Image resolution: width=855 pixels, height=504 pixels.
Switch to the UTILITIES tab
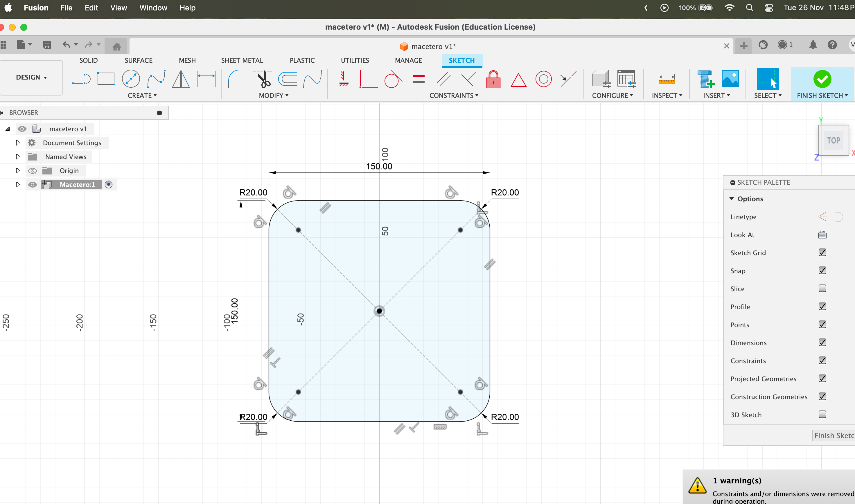pyautogui.click(x=355, y=60)
